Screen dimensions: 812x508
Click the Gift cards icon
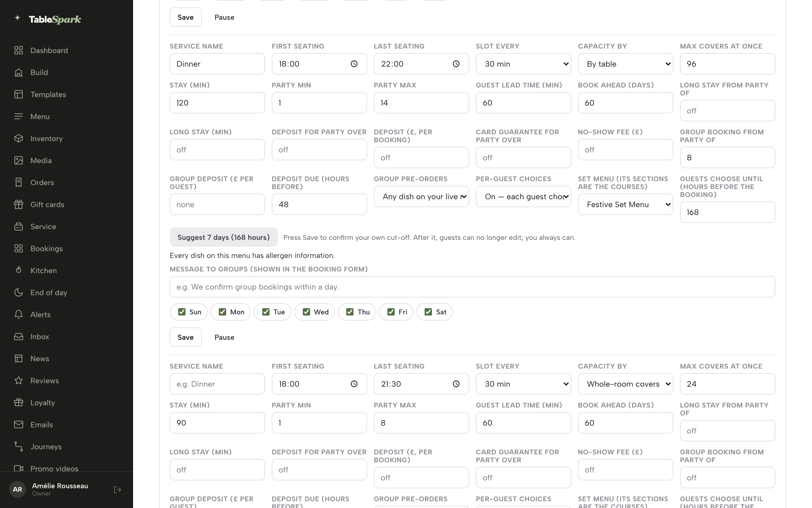coord(19,204)
